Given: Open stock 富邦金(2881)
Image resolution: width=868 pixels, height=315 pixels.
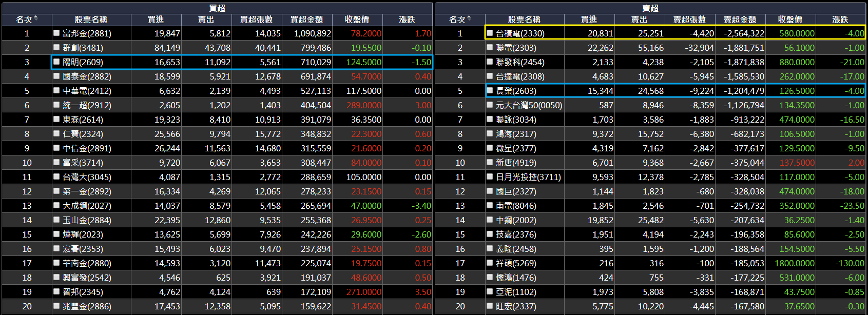Looking at the screenshot, I should pos(87,33).
